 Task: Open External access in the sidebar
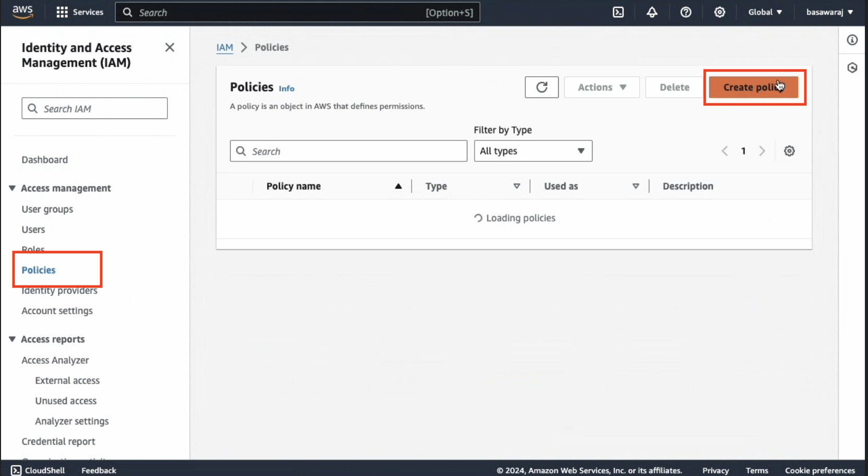[x=67, y=380]
